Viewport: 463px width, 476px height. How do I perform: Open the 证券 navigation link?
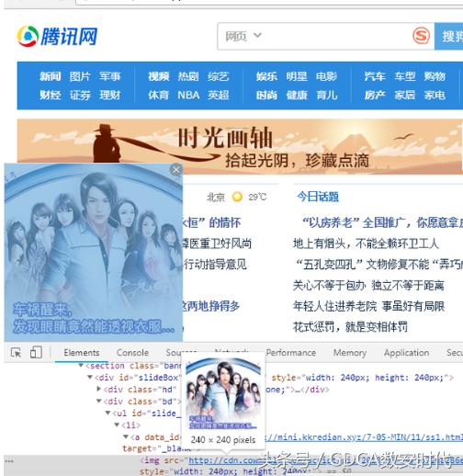(80, 96)
